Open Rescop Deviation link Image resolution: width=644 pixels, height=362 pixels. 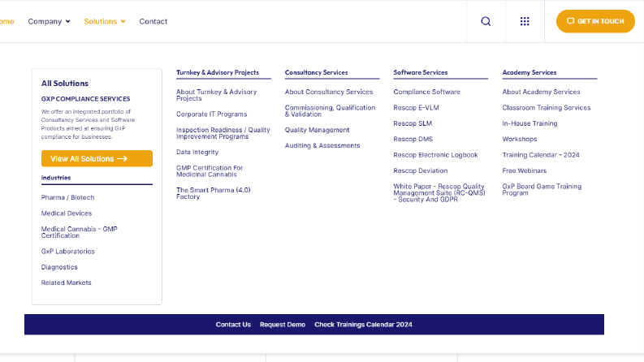click(x=421, y=170)
